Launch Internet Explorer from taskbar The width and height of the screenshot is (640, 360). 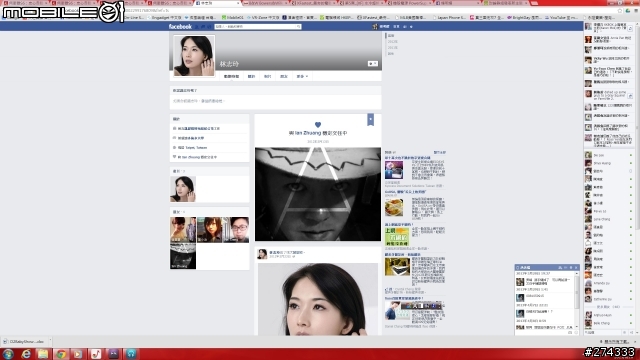click(26, 353)
